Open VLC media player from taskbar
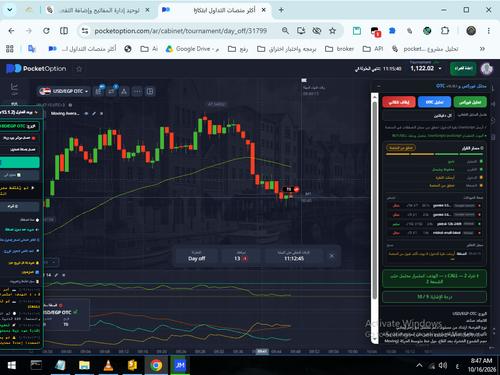This screenshot has height=375, width=500. [108, 365]
